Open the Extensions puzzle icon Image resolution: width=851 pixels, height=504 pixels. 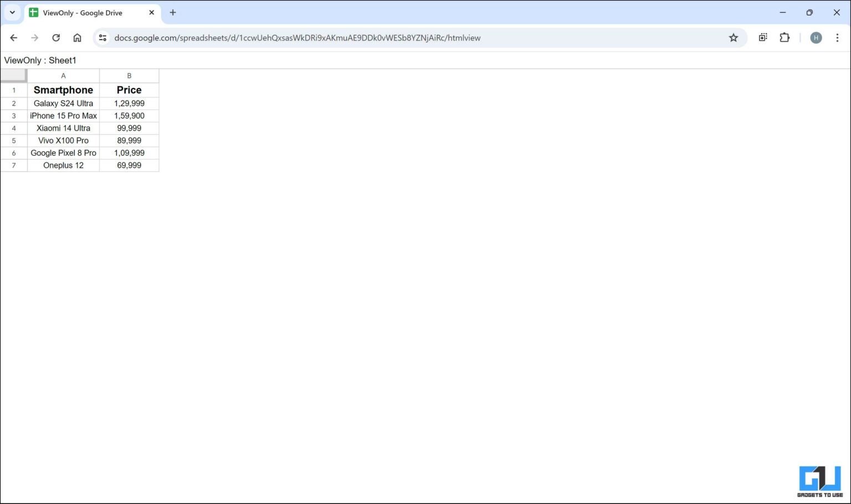pyautogui.click(x=784, y=38)
